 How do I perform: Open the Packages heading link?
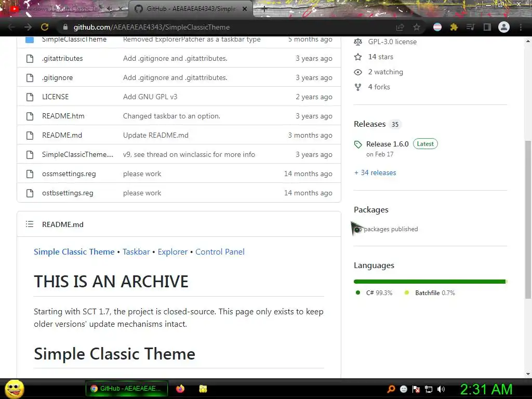click(x=371, y=210)
